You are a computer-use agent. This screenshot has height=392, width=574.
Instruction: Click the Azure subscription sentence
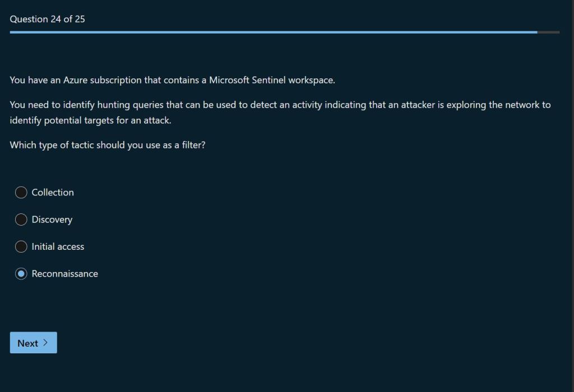[172, 80]
